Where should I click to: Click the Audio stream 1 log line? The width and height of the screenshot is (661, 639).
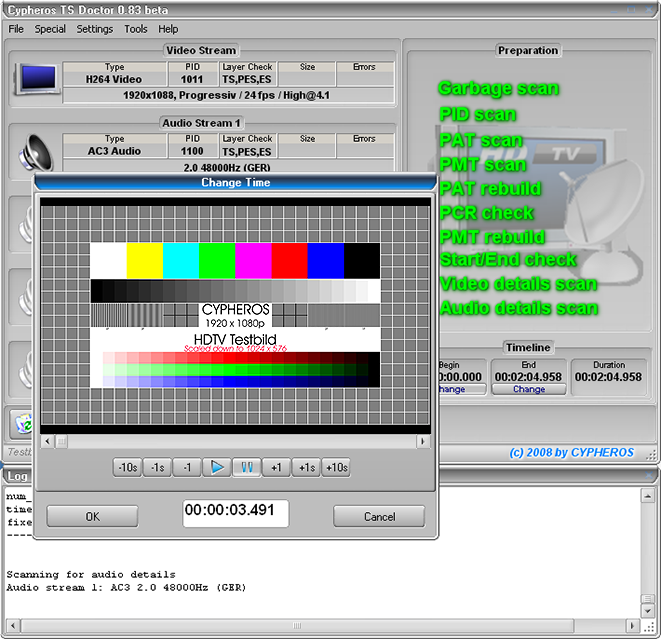pos(126,588)
